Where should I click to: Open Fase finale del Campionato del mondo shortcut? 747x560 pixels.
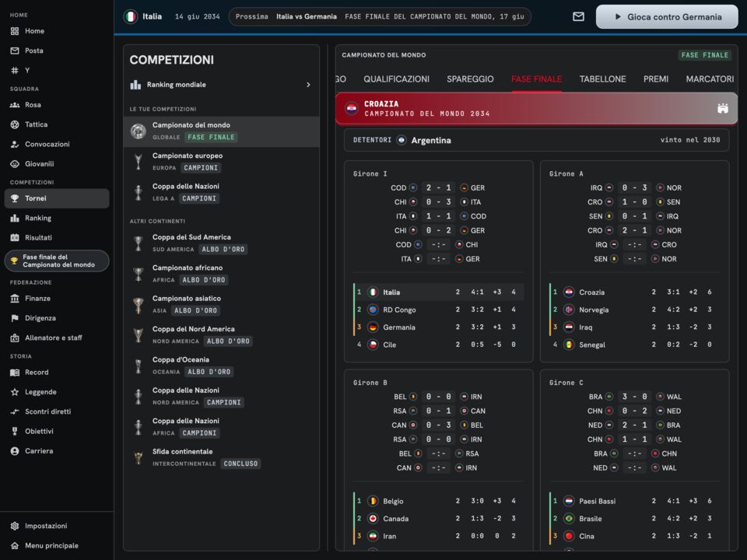coord(57,261)
